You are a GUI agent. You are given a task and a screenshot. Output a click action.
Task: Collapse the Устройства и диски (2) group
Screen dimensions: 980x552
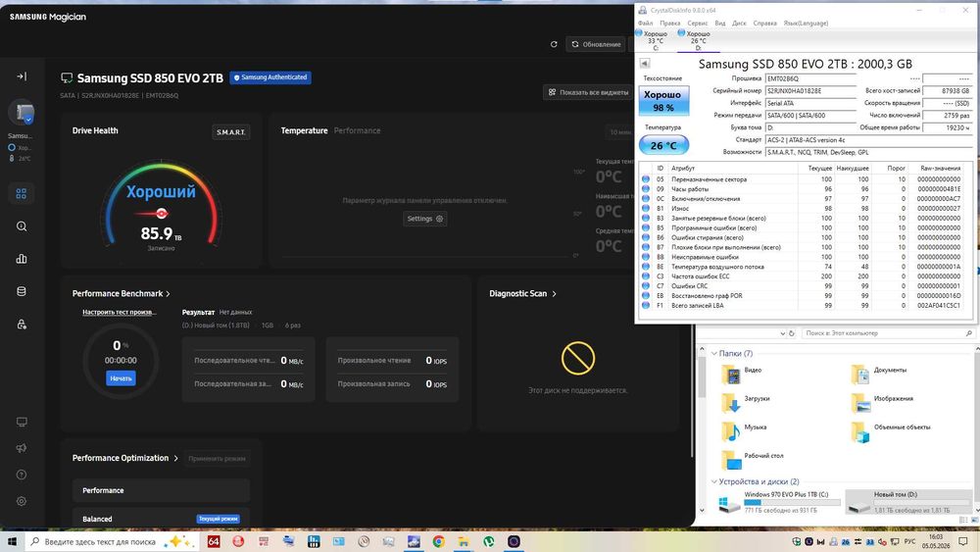713,481
